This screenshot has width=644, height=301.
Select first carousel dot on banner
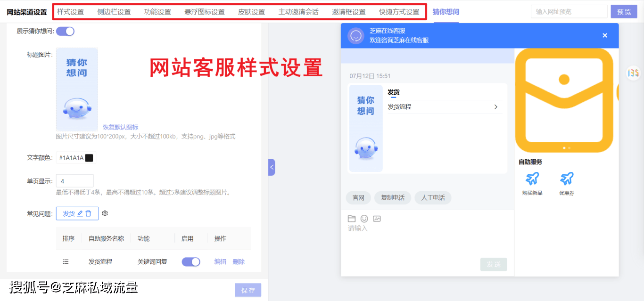click(564, 148)
